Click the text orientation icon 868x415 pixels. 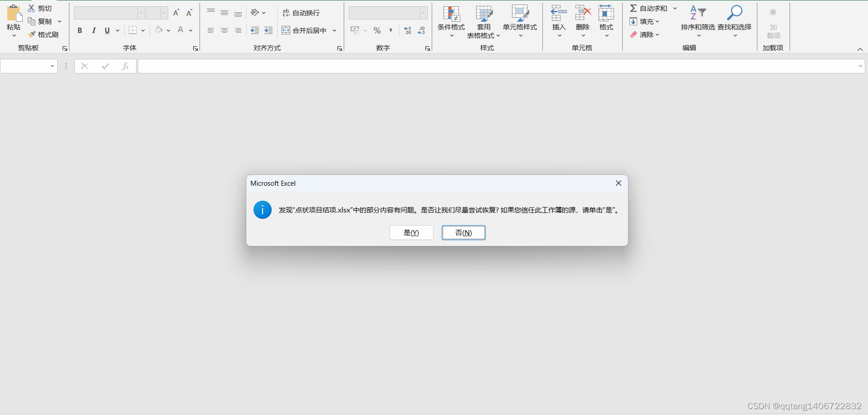click(x=255, y=13)
